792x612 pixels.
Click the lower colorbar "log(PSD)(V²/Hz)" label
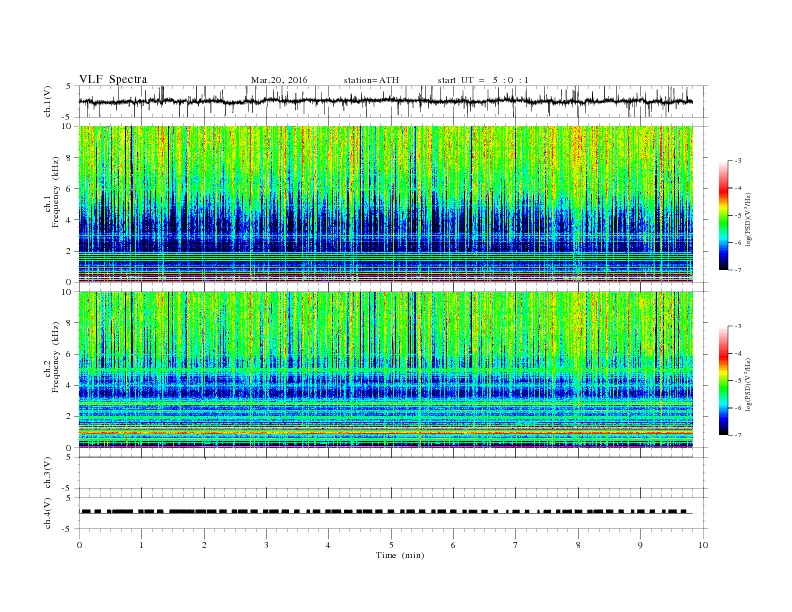pos(748,384)
